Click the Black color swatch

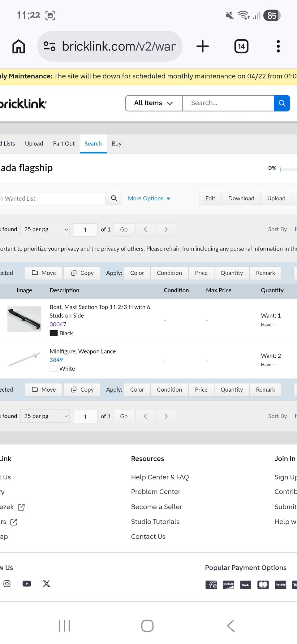coord(54,333)
